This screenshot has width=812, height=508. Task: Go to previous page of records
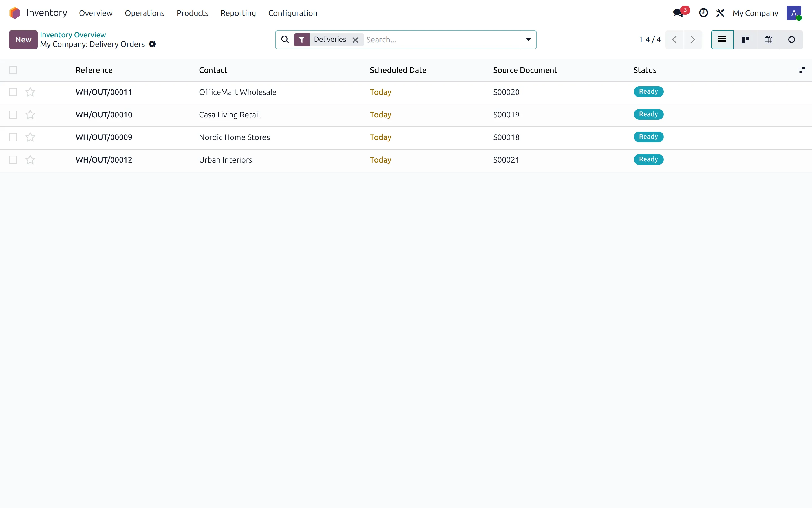coord(674,40)
